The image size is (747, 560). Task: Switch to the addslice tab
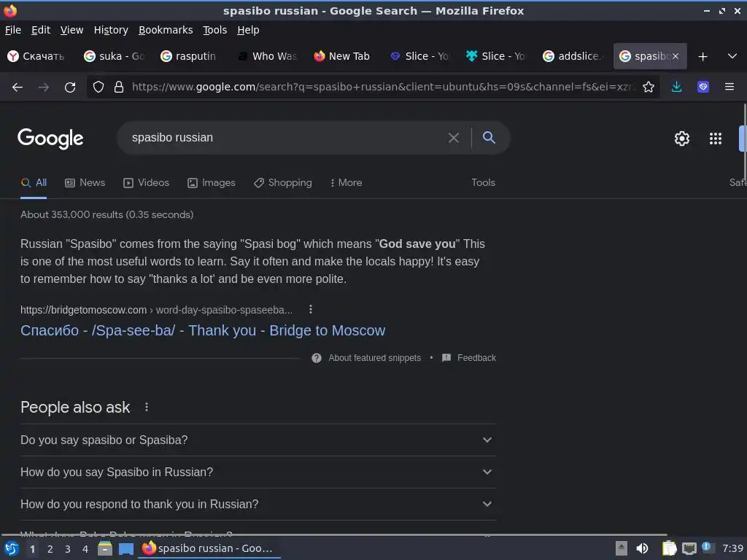pyautogui.click(x=573, y=56)
